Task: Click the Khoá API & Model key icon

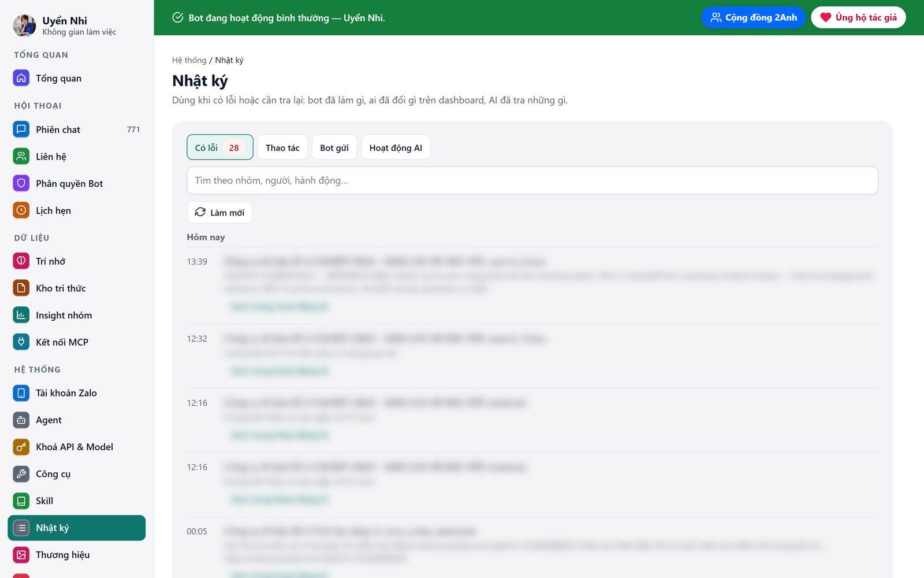Action: point(21,447)
